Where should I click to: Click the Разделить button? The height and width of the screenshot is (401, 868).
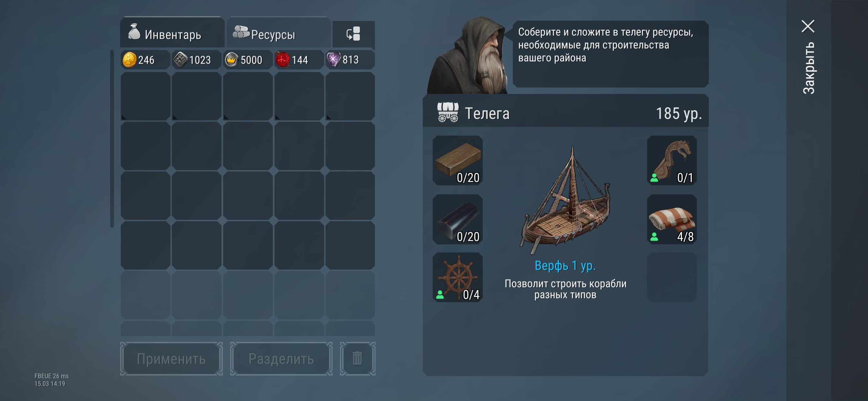[x=281, y=358]
